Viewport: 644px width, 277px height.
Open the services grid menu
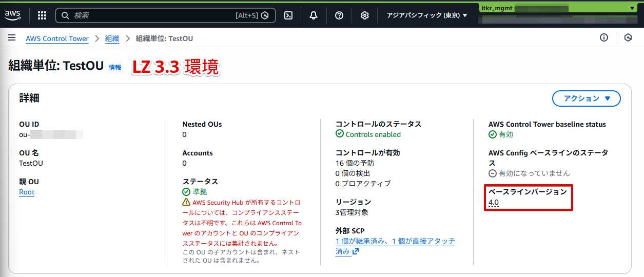(42, 15)
